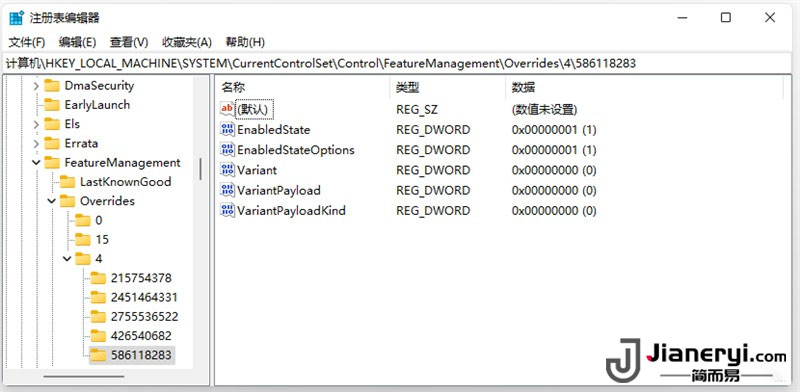Viewport: 800px width, 392px height.
Task: Expand the DmaSecurity key arrow
Action: point(36,86)
